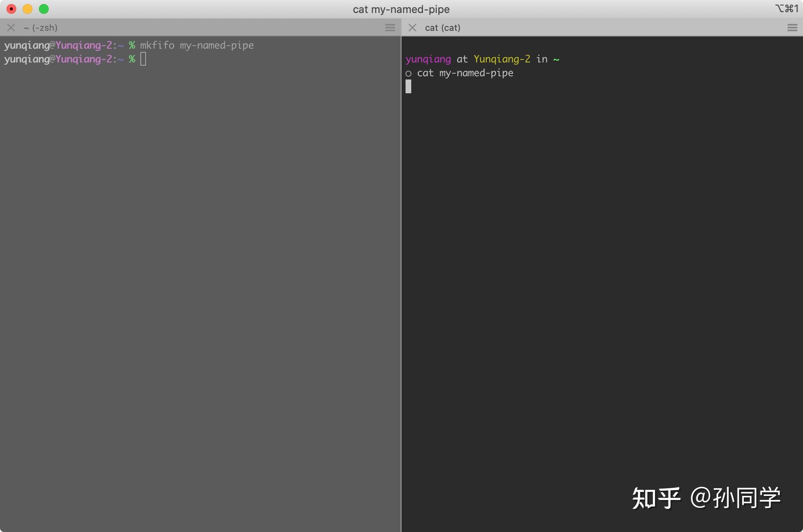
Task: Close the left zsh pane
Action: [11, 28]
